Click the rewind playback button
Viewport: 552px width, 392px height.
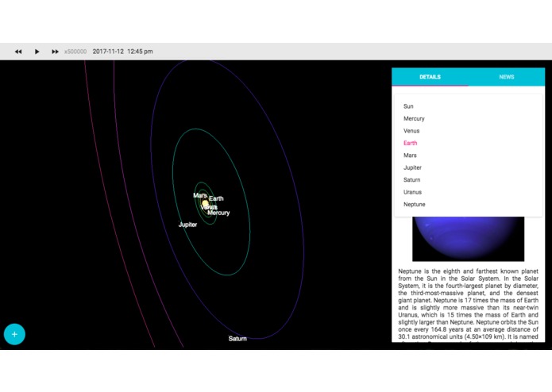point(18,52)
